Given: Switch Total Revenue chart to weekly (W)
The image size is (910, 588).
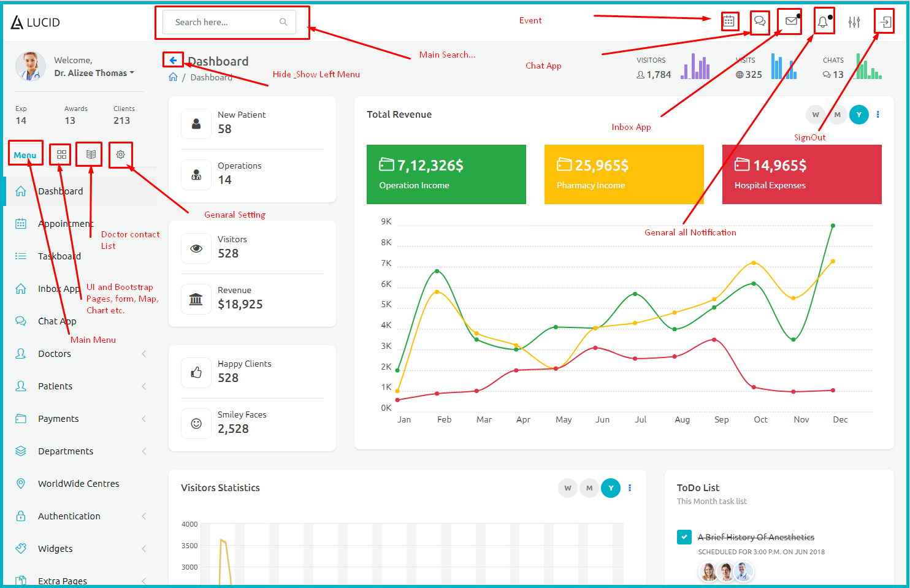Looking at the screenshot, I should (816, 115).
